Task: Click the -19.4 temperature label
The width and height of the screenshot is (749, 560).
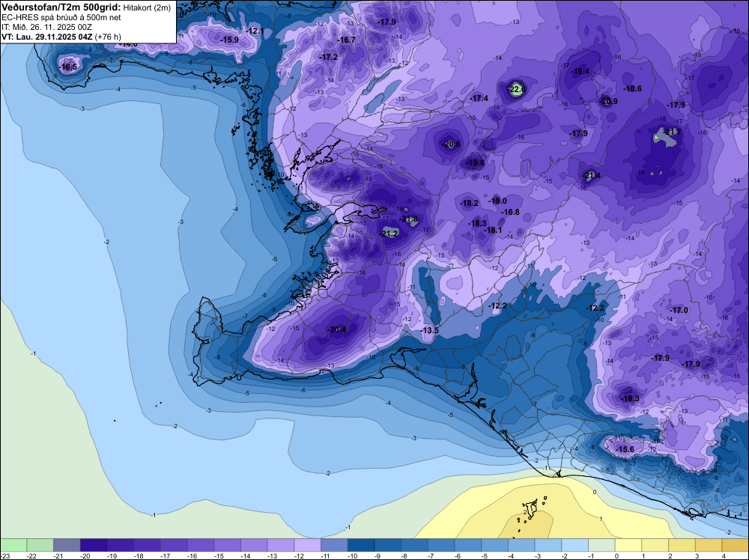Action: [x=580, y=72]
